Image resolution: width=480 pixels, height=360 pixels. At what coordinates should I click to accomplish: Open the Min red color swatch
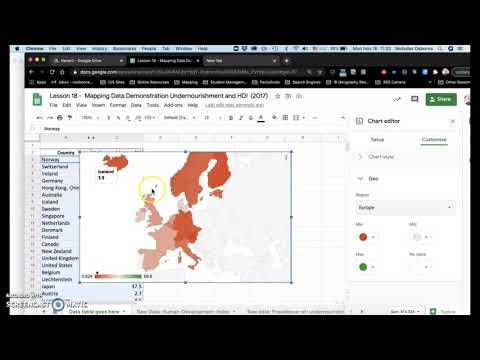363,237
